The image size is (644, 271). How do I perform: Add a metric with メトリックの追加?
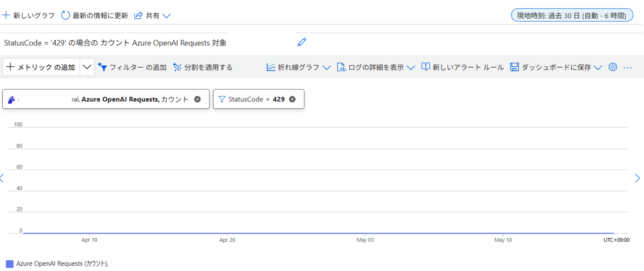41,67
